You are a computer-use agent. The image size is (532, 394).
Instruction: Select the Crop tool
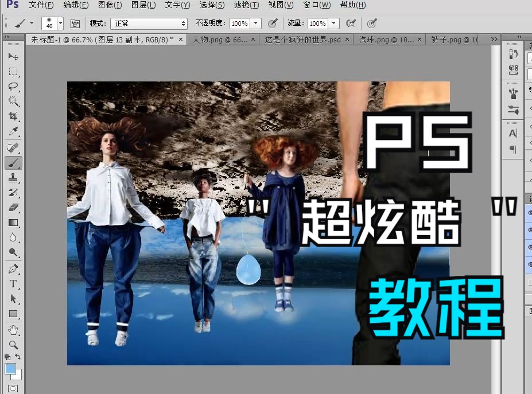click(13, 116)
